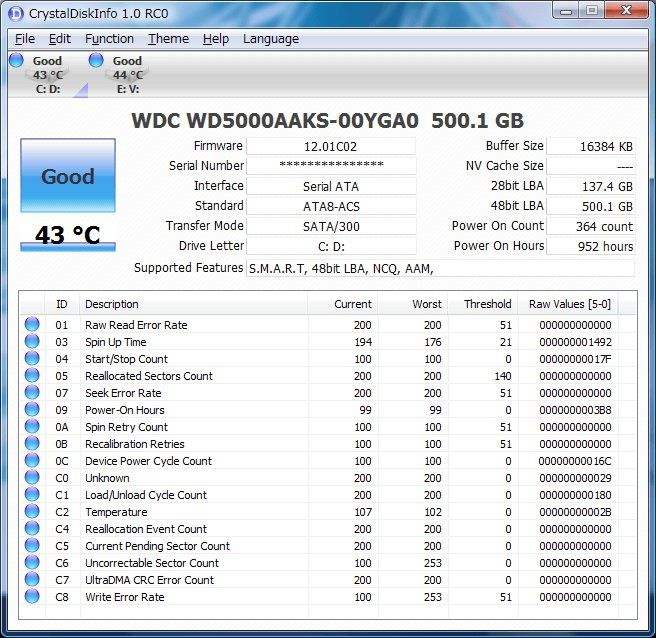The width and height of the screenshot is (656, 638).
Task: Click the Worst column header
Action: coord(413,304)
